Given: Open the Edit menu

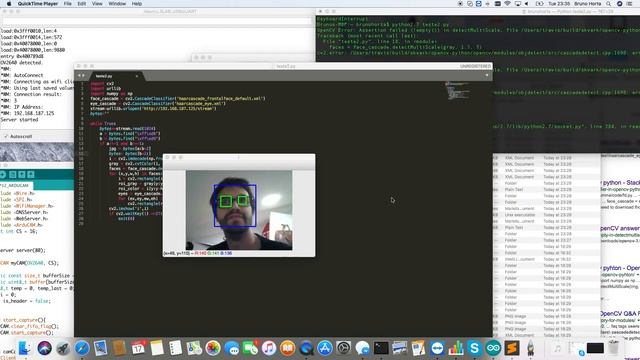Looking at the screenshot, I should pyautogui.click(x=82, y=4).
